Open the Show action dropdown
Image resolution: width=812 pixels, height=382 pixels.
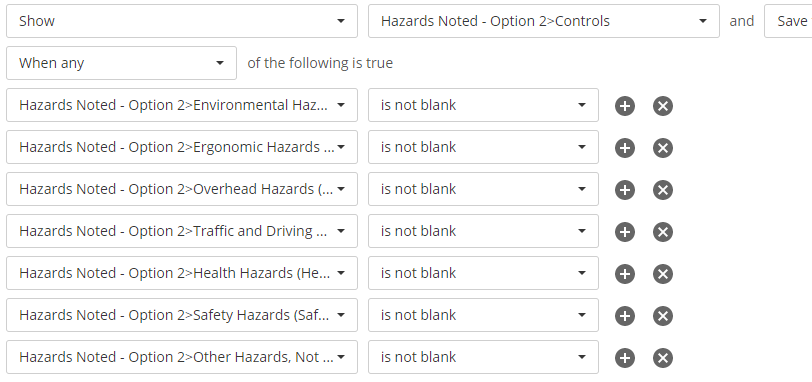(x=182, y=21)
